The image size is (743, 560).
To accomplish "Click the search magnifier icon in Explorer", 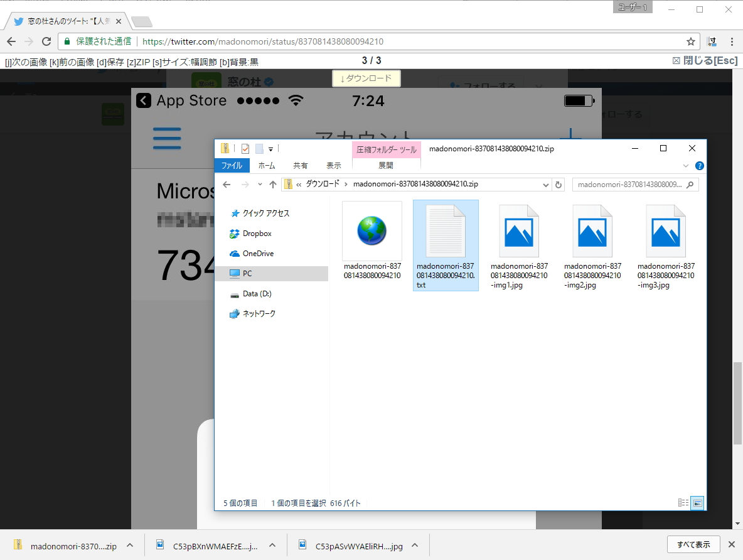I will point(690,185).
